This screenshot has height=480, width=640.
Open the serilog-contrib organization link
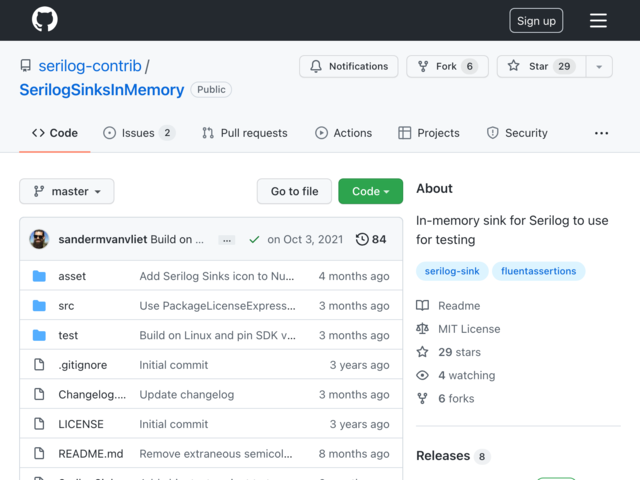90,66
